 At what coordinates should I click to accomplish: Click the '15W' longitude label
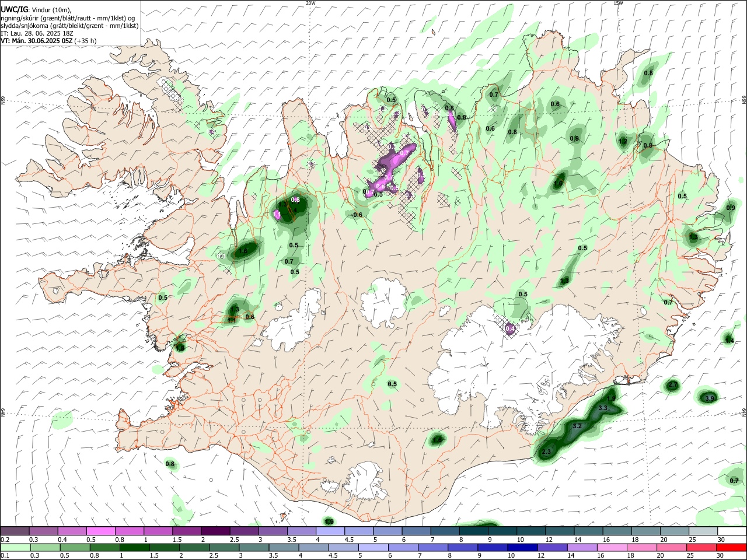click(618, 3)
